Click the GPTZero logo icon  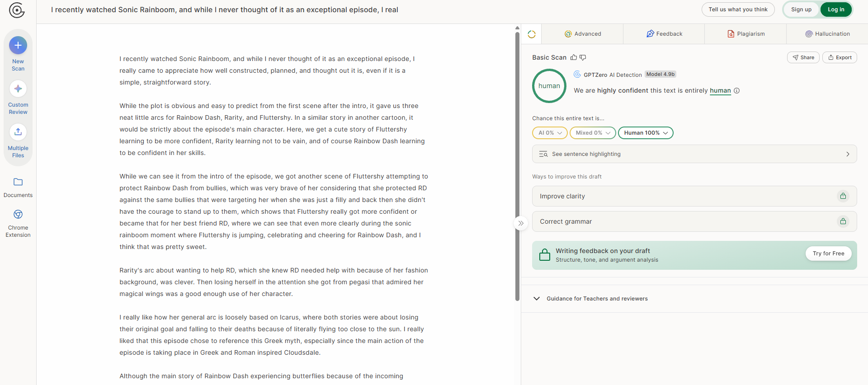point(17,10)
